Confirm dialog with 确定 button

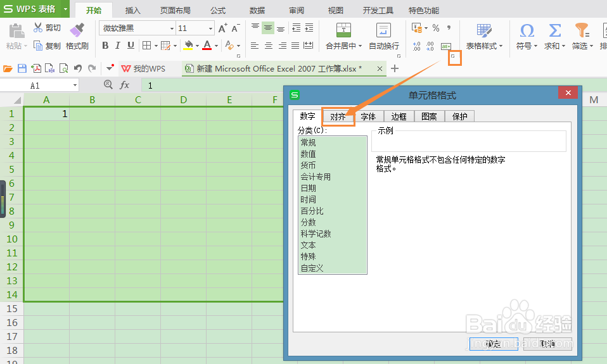pyautogui.click(x=494, y=344)
